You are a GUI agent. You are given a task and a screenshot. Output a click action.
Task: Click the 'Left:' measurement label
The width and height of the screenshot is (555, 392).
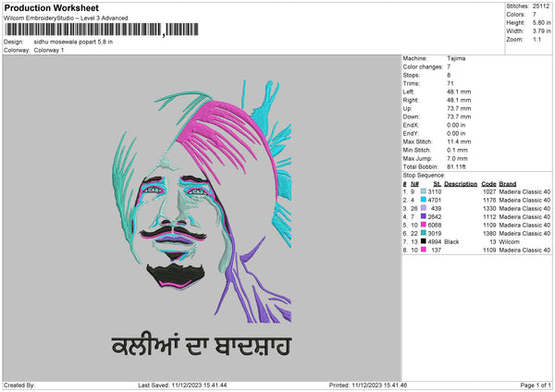point(408,92)
